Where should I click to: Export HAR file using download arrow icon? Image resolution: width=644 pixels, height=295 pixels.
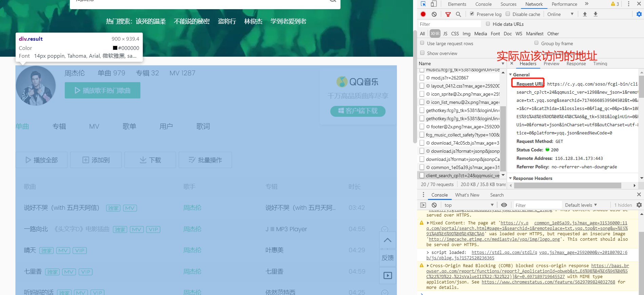pyautogui.click(x=596, y=14)
